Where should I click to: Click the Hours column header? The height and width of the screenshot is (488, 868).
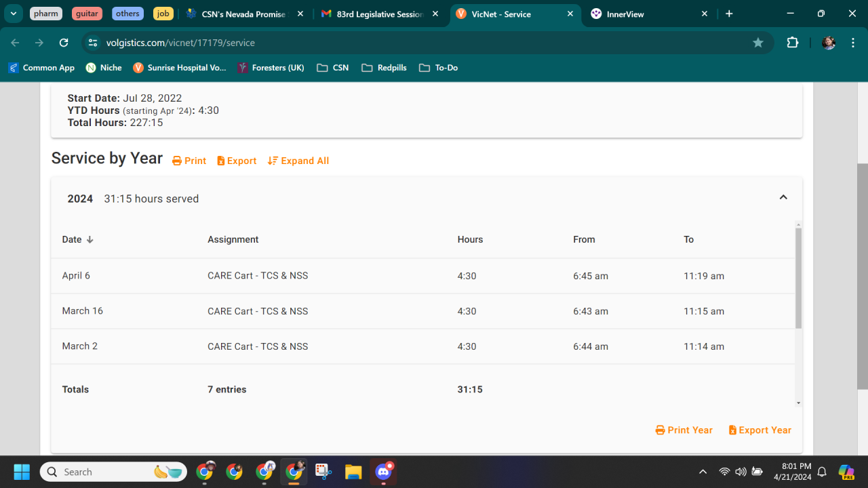[471, 239]
